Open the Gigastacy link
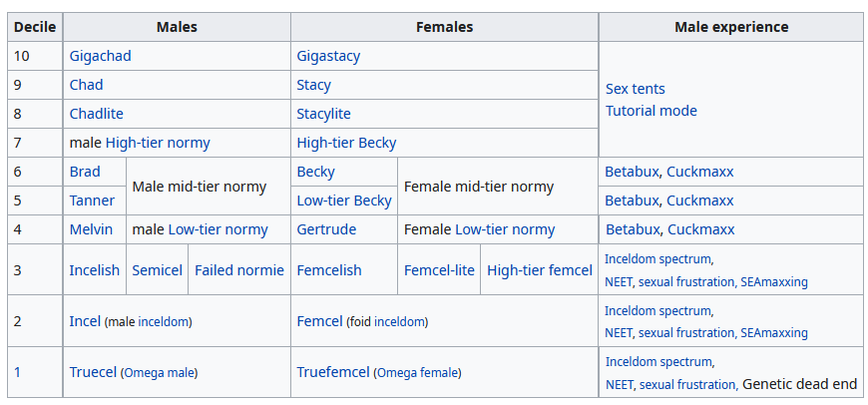Viewport: 868px width, 405px height. click(328, 56)
